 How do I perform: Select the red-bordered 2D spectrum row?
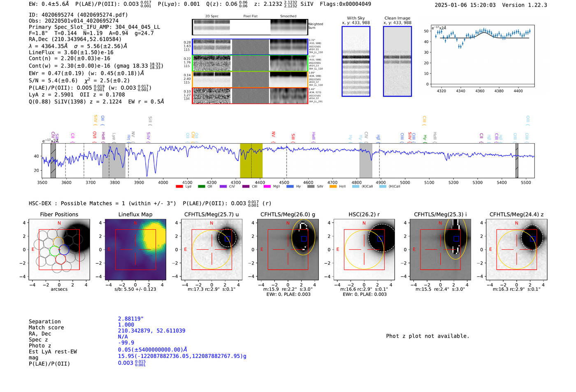tap(250, 96)
